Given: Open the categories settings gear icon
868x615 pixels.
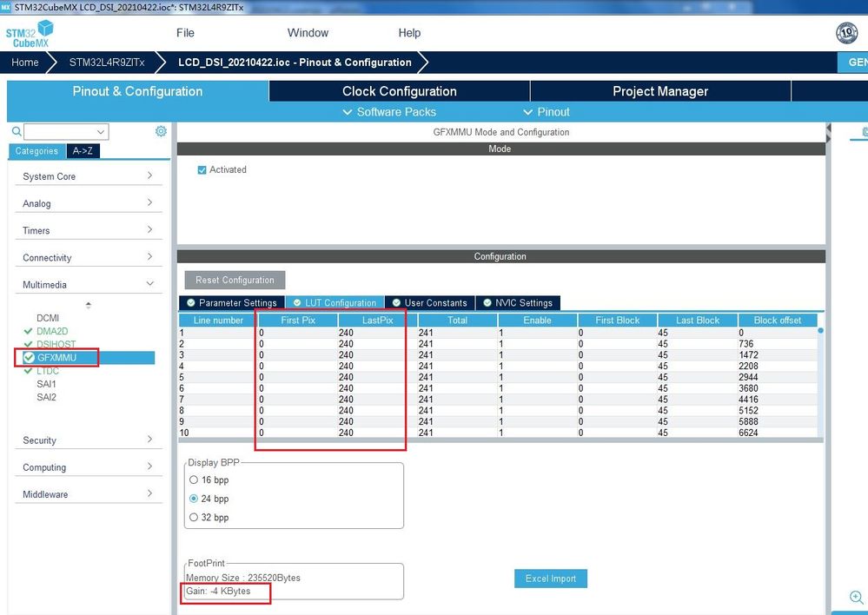Looking at the screenshot, I should (x=161, y=131).
